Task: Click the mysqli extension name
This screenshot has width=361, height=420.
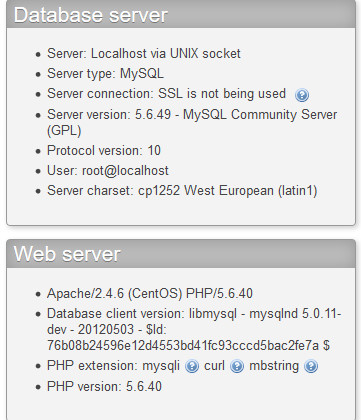Action: click(161, 366)
